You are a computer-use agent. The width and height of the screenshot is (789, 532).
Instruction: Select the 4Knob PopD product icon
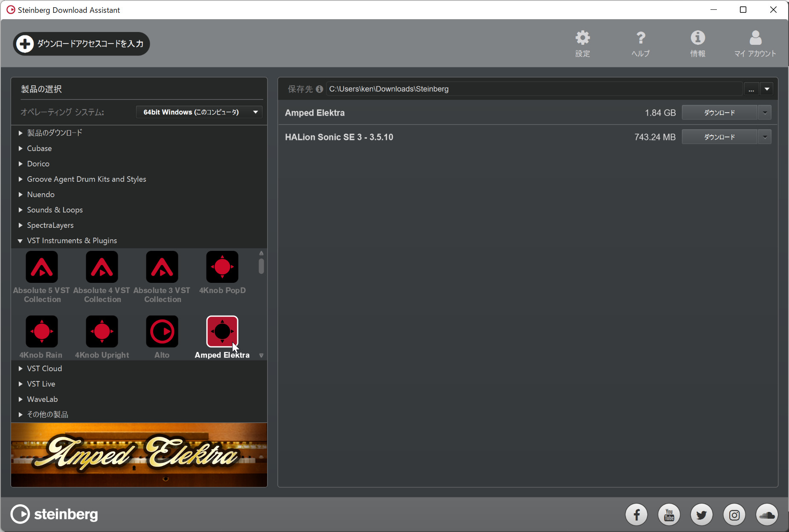pos(222,267)
